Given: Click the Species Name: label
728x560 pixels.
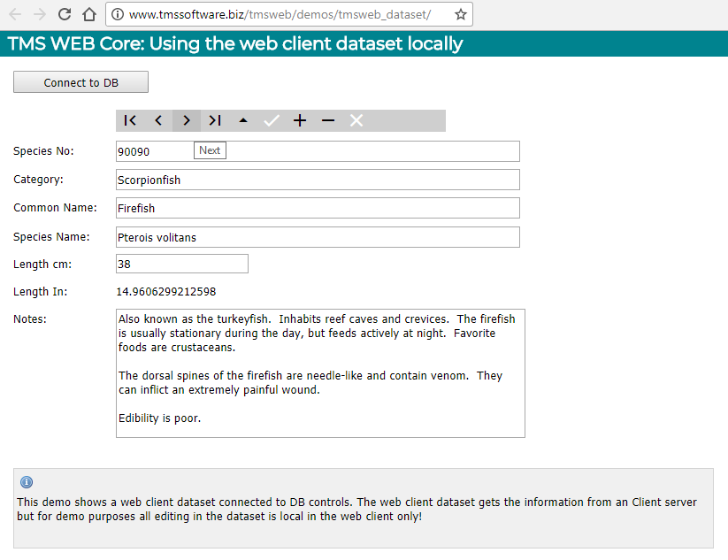Looking at the screenshot, I should coord(51,237).
